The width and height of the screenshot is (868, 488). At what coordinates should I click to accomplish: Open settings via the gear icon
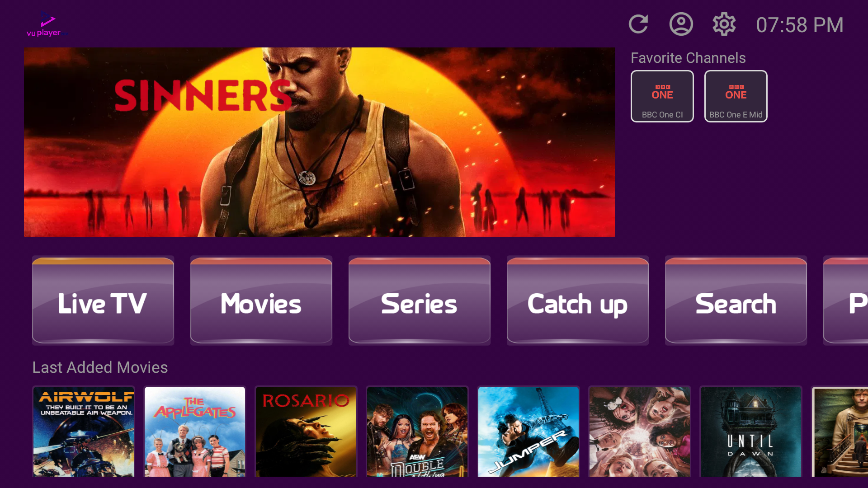pos(724,24)
